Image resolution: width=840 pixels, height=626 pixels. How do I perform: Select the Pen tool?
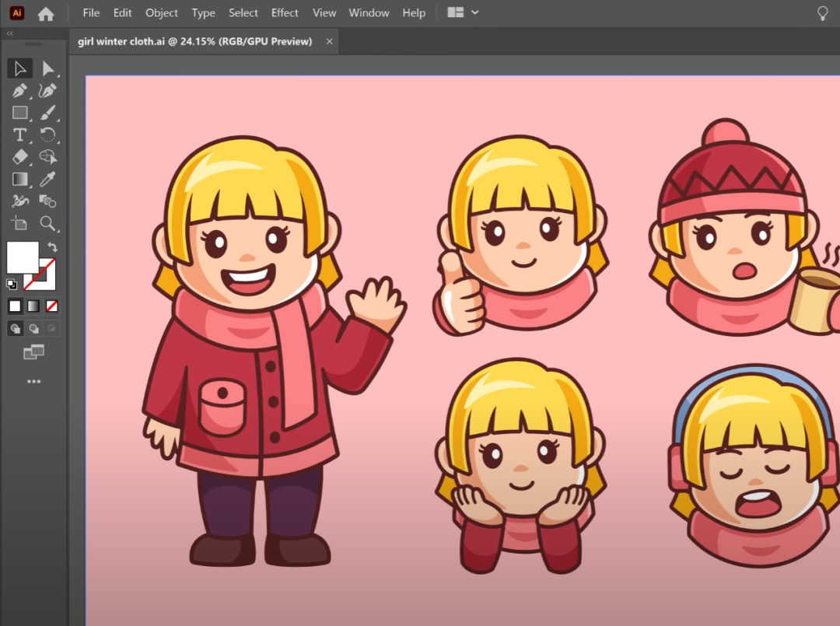pos(20,91)
